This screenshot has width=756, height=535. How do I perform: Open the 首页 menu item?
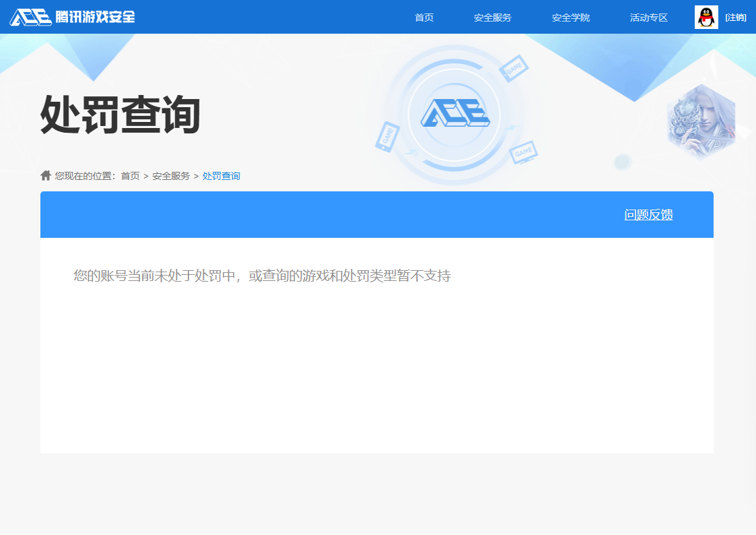pos(423,18)
